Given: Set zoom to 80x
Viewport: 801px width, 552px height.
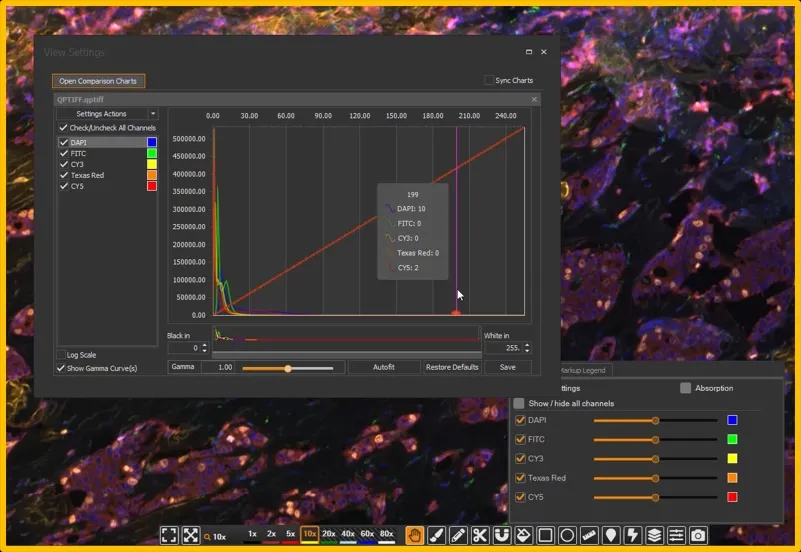Looking at the screenshot, I should coord(387,534).
